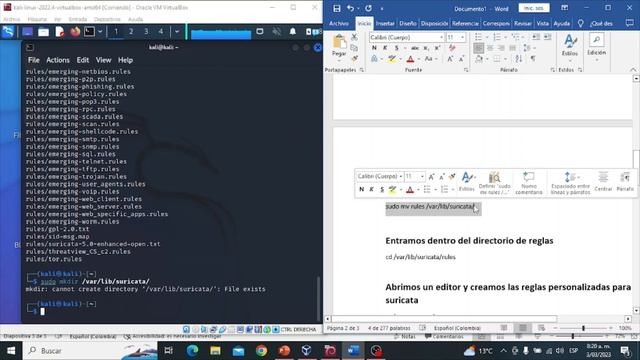Open Google Chrome from Windows taskbar
Image resolution: width=640 pixels, height=360 pixels.
click(261, 351)
